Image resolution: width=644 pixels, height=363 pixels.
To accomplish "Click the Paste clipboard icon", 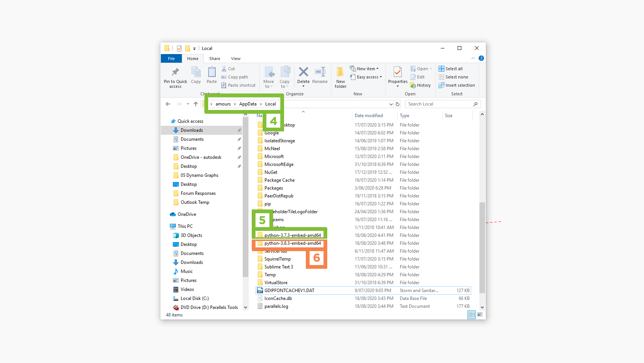I will point(212,72).
